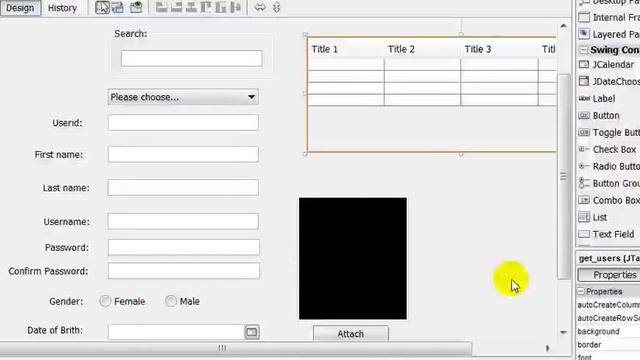
Task: Click the Date of Brith input field
Action: click(x=176, y=332)
